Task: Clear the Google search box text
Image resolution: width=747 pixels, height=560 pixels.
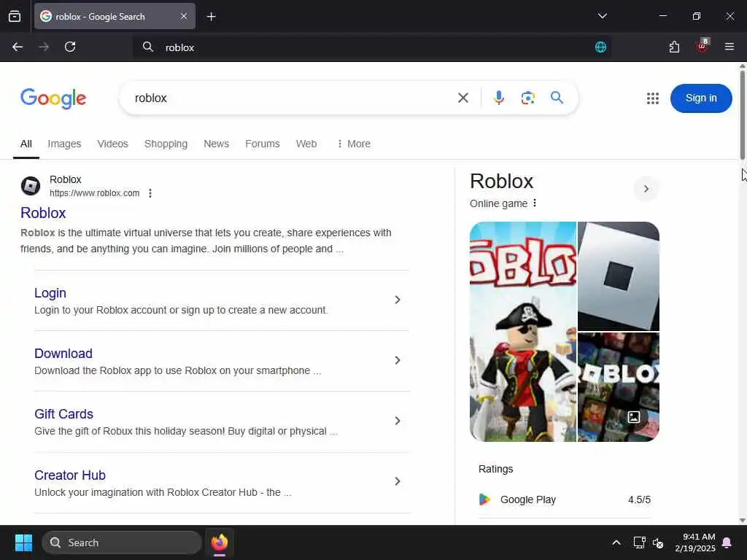Action: [x=463, y=98]
